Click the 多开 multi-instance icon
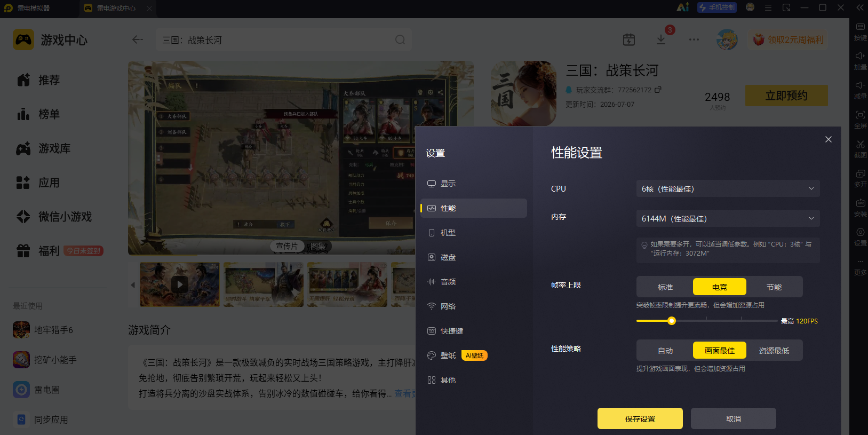Viewport: 868px width, 435px height. point(860,179)
